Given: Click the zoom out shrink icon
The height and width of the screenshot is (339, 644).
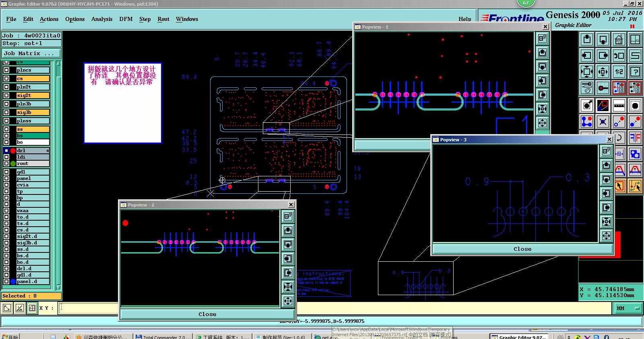Looking at the screenshot, I should pyautogui.click(x=603, y=72).
